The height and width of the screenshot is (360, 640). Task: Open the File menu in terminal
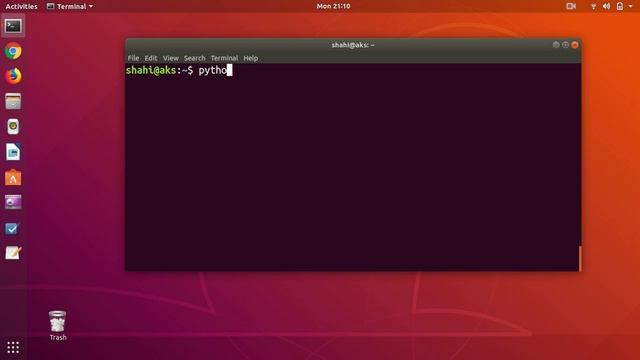click(x=133, y=58)
